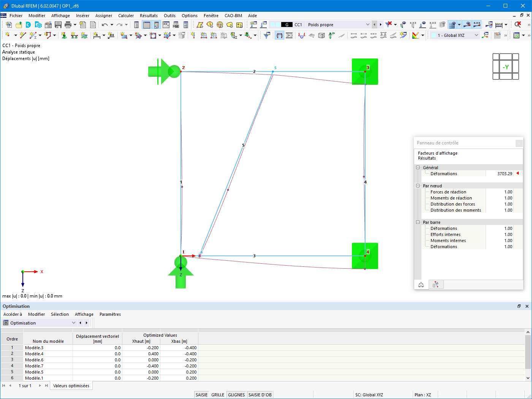The height and width of the screenshot is (399, 532).
Task: Go to the next load case
Action: [380, 25]
